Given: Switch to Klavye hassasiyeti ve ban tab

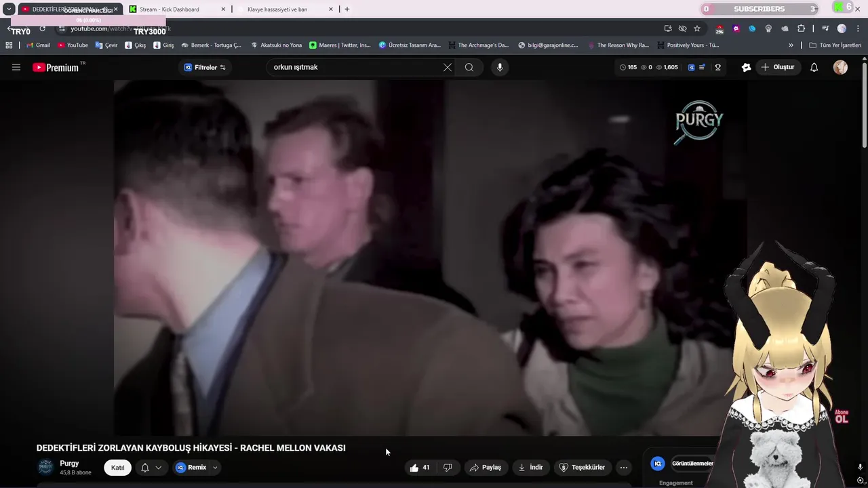Looking at the screenshot, I should [x=277, y=9].
